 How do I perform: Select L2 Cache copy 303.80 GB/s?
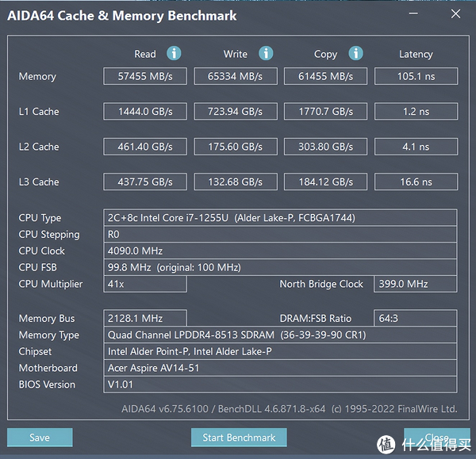coord(325,147)
